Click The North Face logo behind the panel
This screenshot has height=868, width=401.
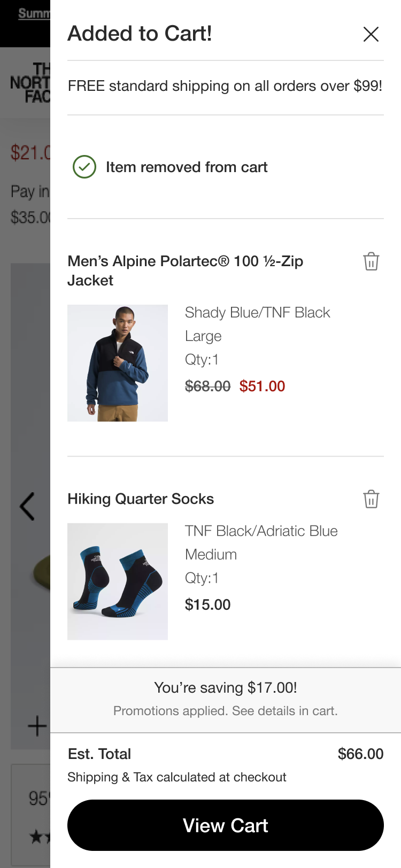click(30, 82)
